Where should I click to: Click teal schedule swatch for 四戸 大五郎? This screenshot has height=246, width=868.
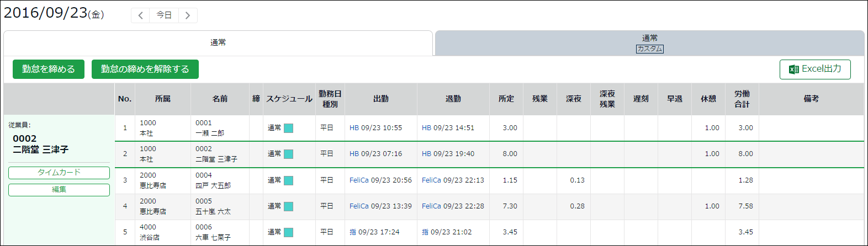pyautogui.click(x=288, y=180)
